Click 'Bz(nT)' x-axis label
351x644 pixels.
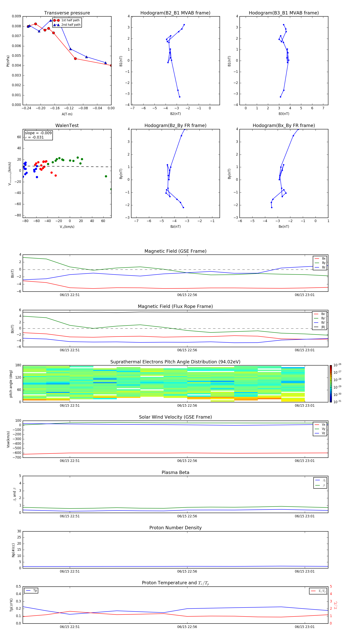(x=175, y=227)
